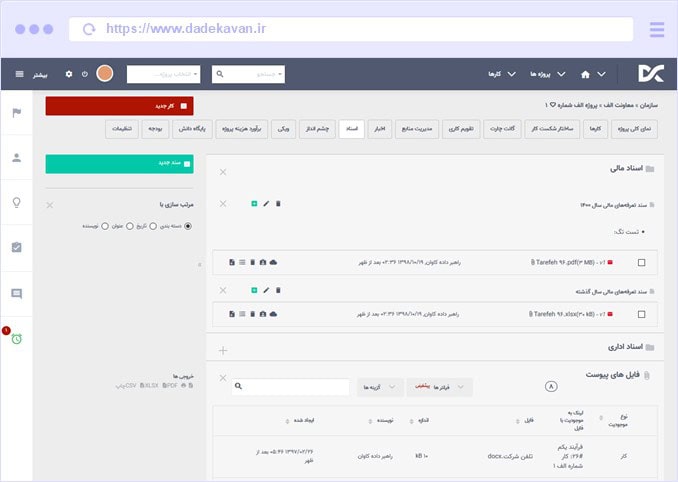678x482 pixels.
Task: Click the flag icon in left sidebar
Action: tap(16, 112)
